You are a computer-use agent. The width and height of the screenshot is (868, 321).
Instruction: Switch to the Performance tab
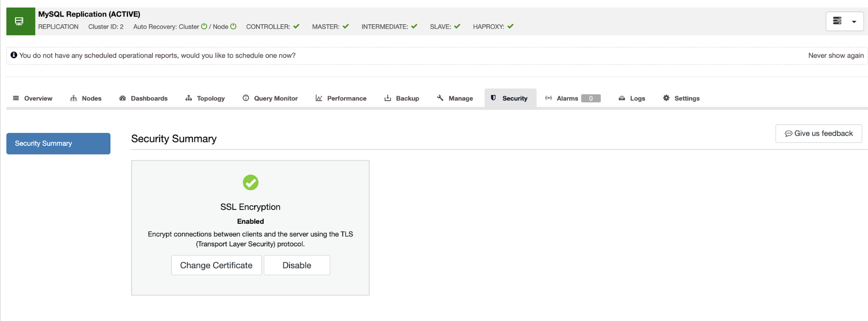341,98
